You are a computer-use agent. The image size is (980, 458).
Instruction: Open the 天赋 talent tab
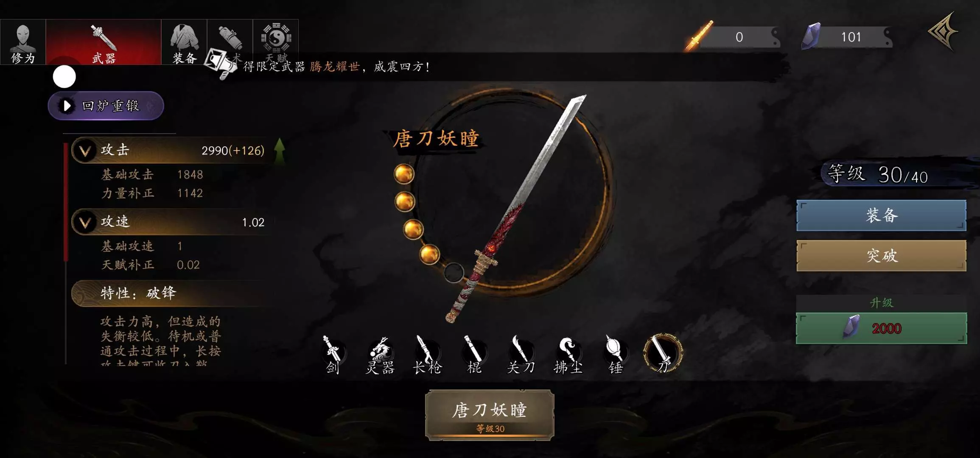[x=276, y=42]
